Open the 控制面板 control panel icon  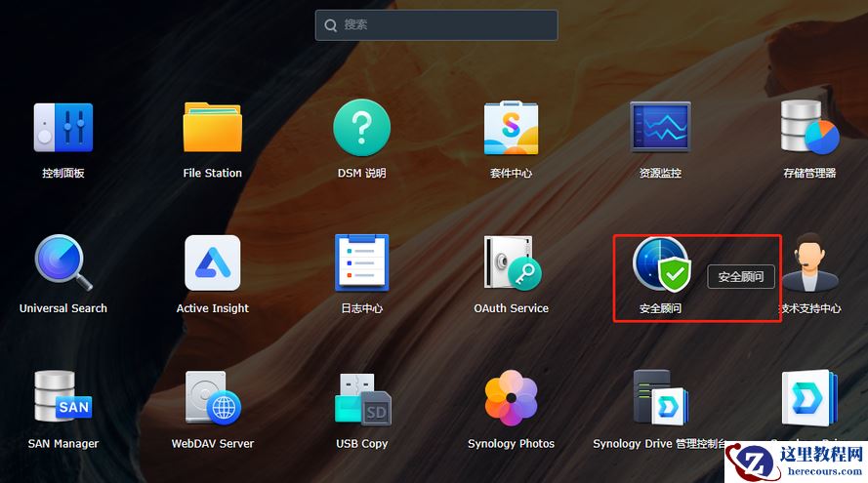[63, 127]
